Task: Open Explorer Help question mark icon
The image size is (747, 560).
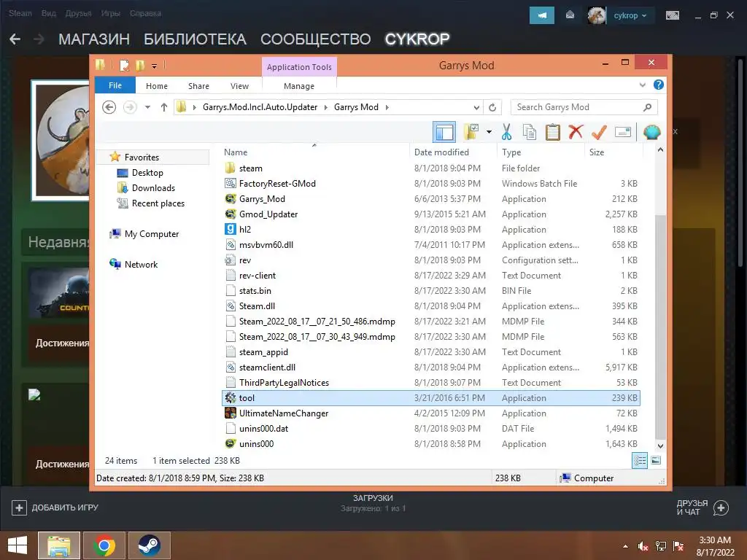Action: 659,85
